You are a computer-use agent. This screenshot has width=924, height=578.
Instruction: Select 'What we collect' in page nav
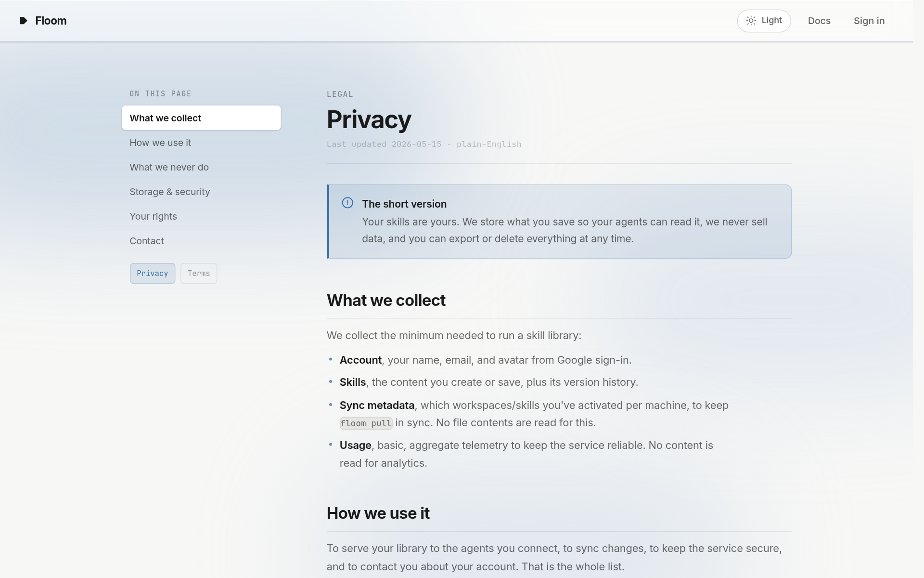[x=201, y=118]
